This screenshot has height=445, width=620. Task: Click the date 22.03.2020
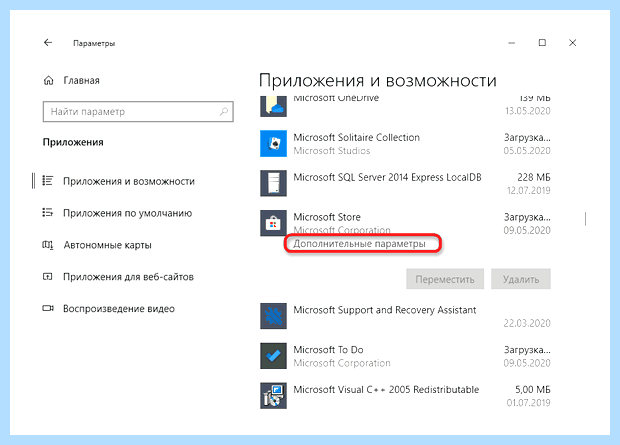[527, 324]
